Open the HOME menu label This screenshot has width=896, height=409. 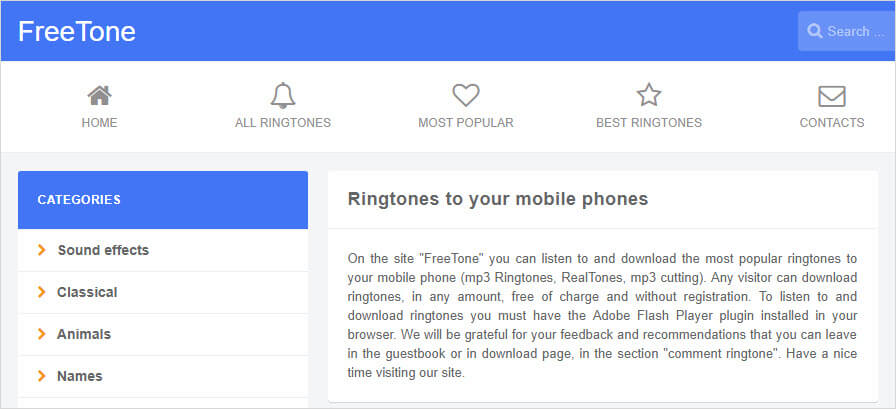click(99, 123)
